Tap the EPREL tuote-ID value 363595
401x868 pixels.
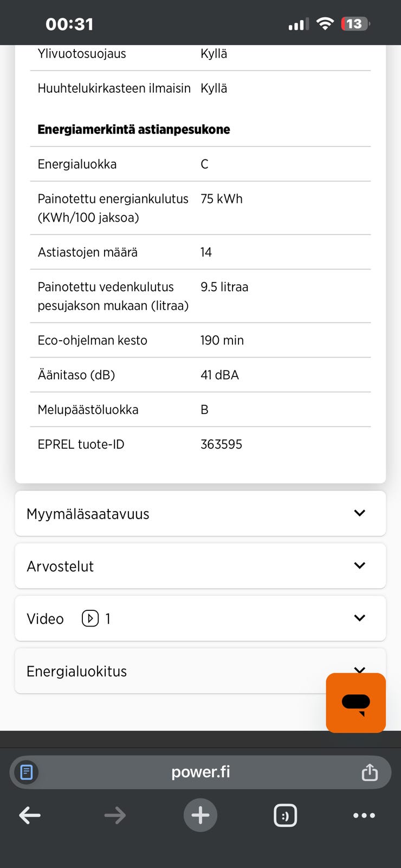coord(221,444)
